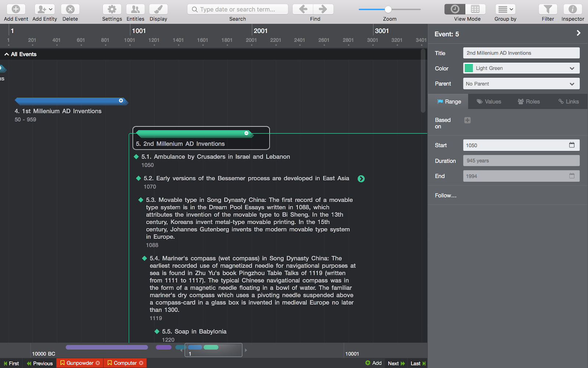
Task: Switch to spreadsheet view mode grid icon
Action: [x=475, y=9]
